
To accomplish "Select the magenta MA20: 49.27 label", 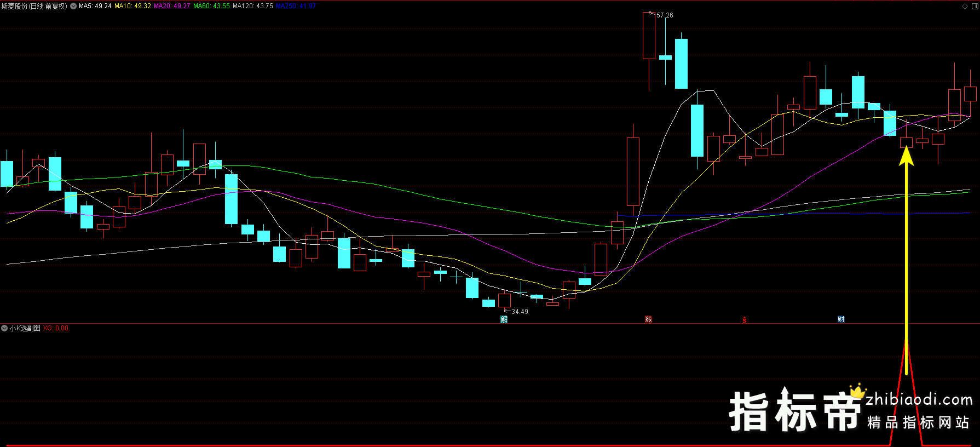I will coord(172,6).
